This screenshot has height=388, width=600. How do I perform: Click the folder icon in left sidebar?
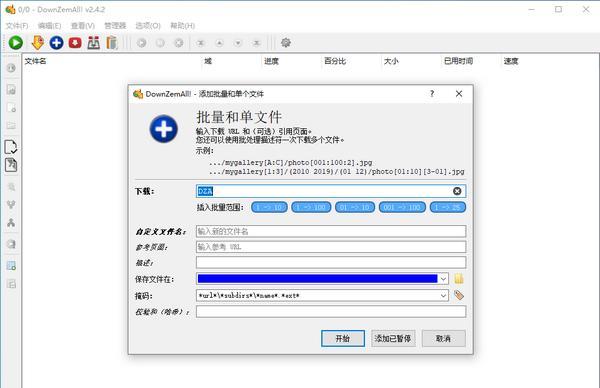tap(11, 126)
